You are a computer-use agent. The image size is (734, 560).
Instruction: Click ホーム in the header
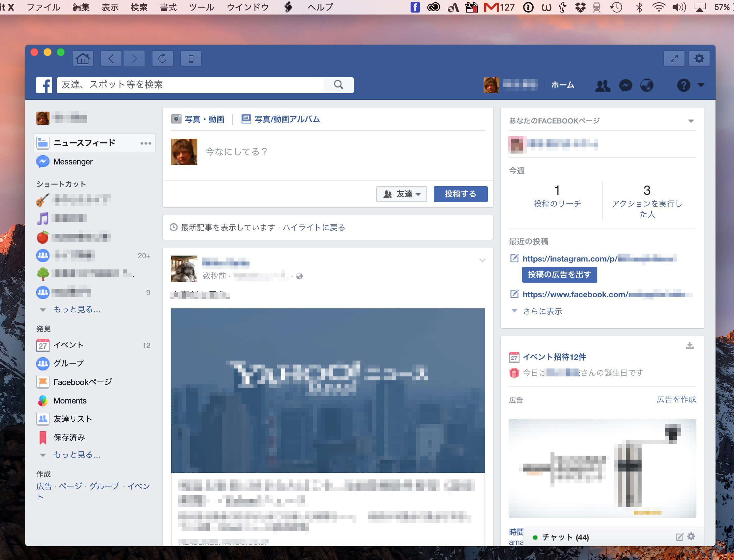pos(562,85)
